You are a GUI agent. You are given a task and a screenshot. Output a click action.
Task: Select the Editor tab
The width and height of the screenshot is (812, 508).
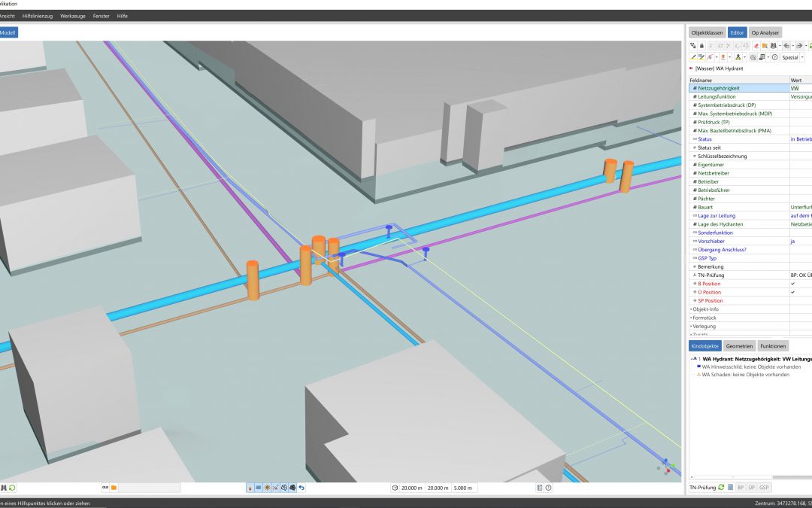point(737,32)
